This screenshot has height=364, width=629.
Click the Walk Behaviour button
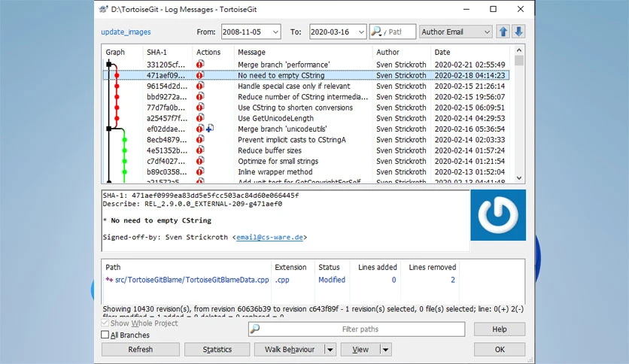coord(290,350)
